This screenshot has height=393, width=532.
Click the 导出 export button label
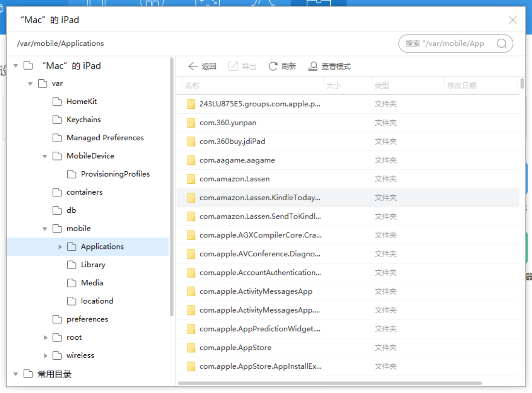coord(249,66)
